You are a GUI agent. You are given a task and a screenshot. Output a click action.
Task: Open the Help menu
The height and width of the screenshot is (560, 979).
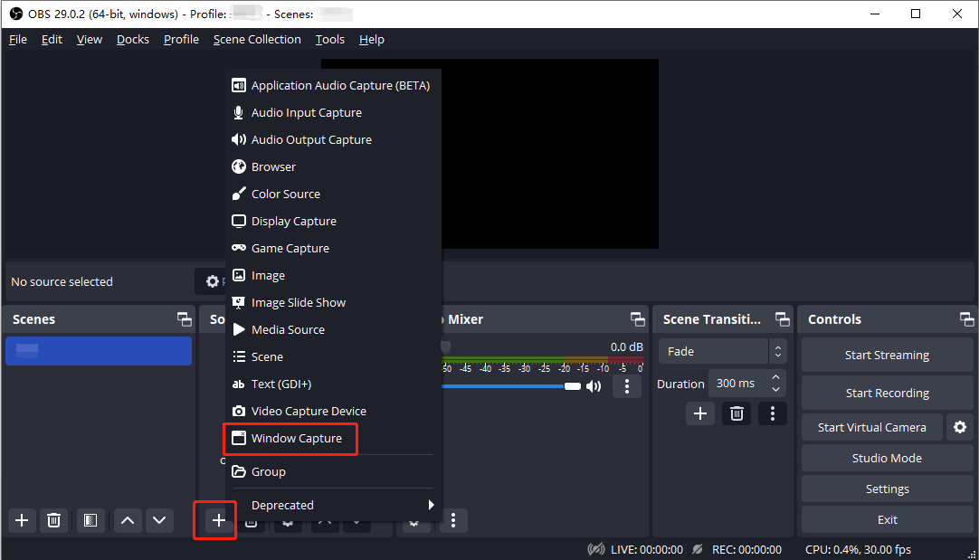point(372,39)
